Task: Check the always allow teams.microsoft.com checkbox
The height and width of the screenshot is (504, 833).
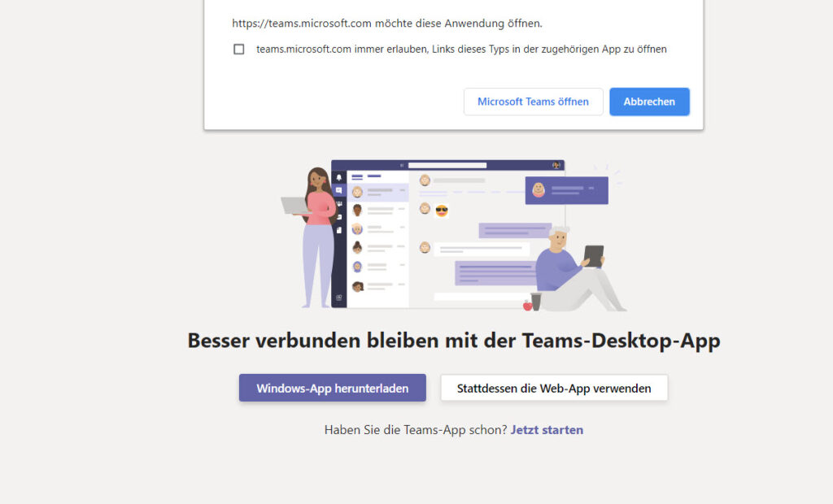Action: point(239,50)
